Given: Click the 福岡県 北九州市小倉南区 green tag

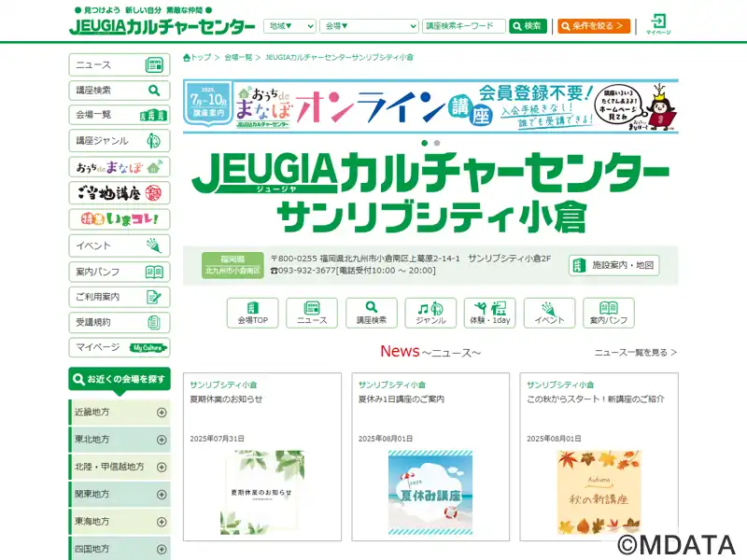Looking at the screenshot, I should click(x=233, y=265).
